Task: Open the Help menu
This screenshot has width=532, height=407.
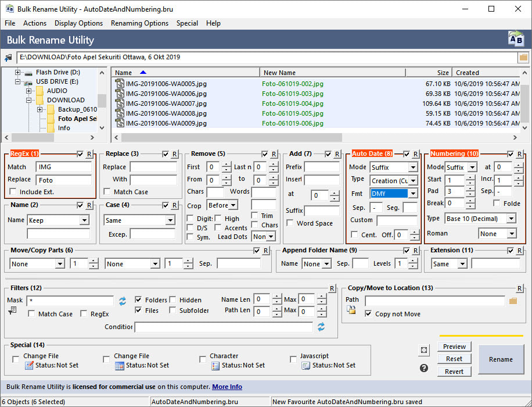Action: (x=213, y=23)
